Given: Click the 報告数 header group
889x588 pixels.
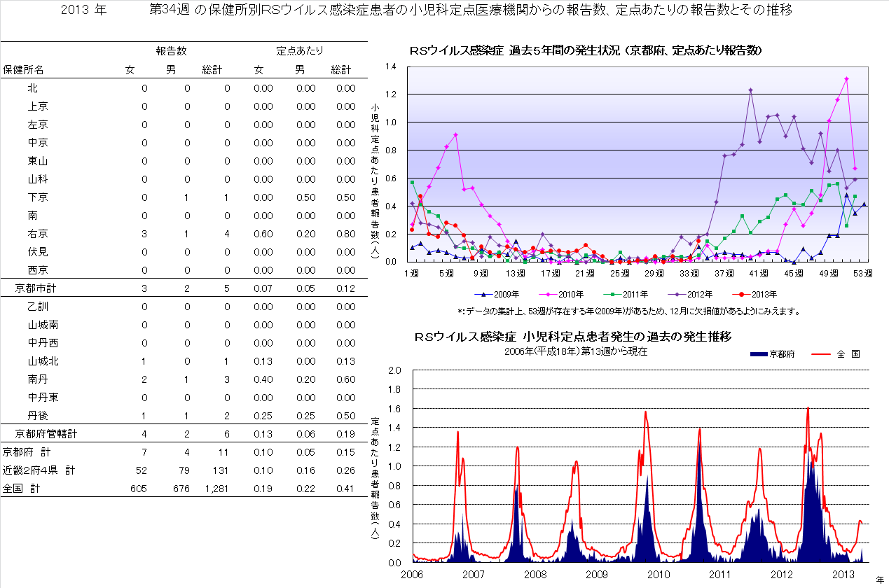Looking at the screenshot, I should [x=172, y=51].
